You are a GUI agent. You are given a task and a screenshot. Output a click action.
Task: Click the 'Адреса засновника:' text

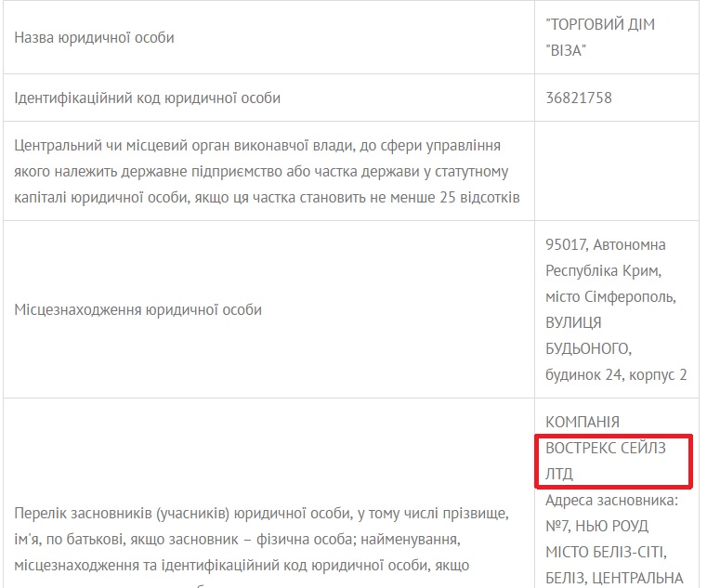click(612, 501)
